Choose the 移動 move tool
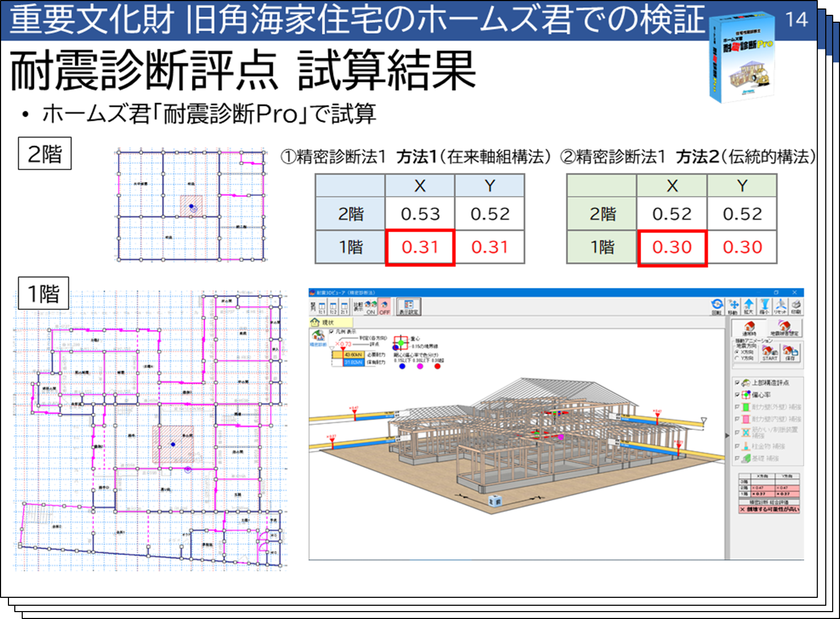The height and width of the screenshot is (619, 840). point(733,306)
